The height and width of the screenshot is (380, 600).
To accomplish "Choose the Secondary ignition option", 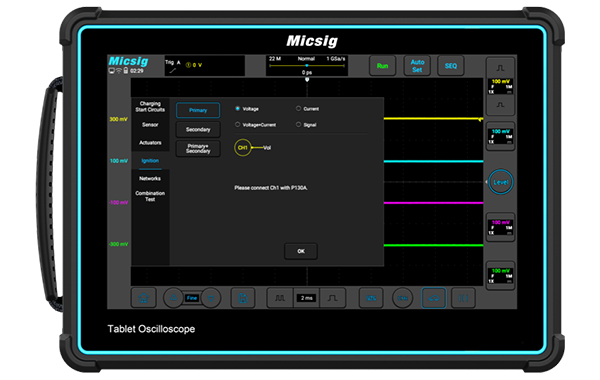I will [x=198, y=129].
